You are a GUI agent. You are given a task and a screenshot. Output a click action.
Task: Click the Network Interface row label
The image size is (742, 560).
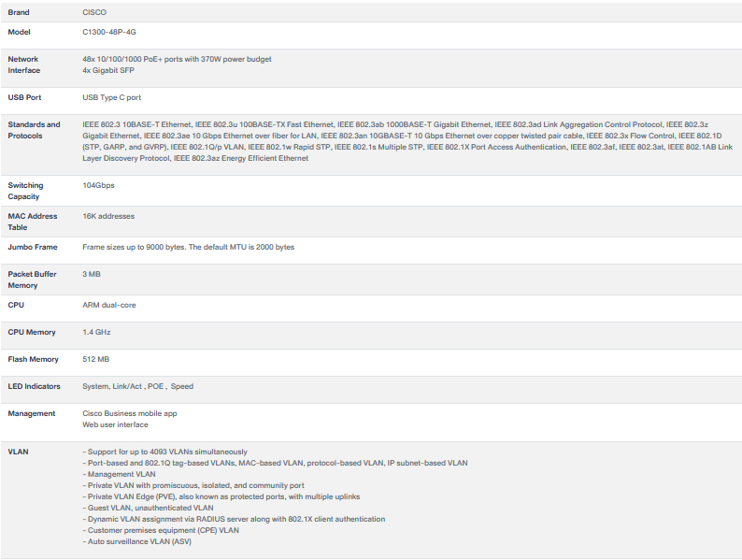[x=24, y=65]
